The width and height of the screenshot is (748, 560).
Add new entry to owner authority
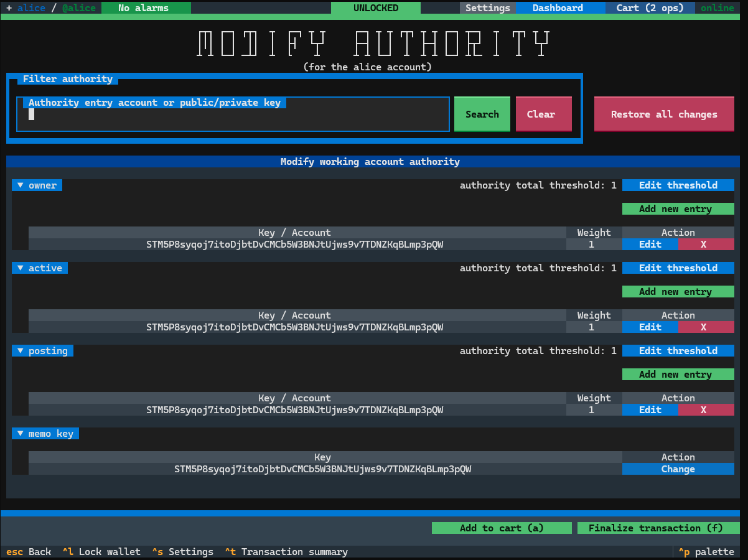(x=678, y=209)
